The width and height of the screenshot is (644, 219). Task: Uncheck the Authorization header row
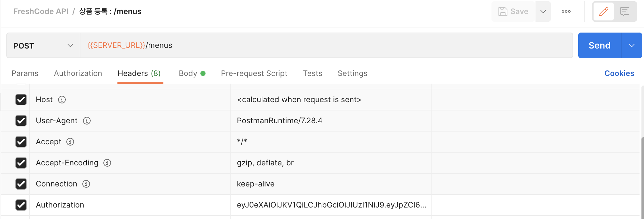click(x=21, y=205)
